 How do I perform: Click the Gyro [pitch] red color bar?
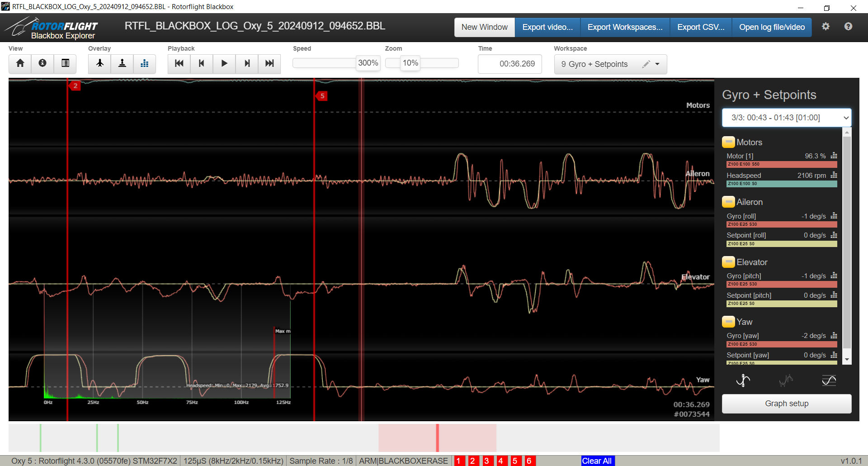[x=782, y=284]
